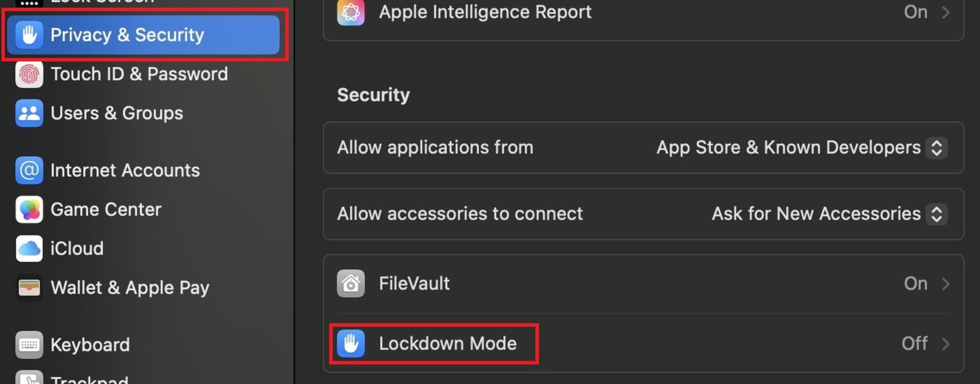Image resolution: width=980 pixels, height=384 pixels.
Task: Click the Lockdown Mode hand icon
Action: tap(351, 344)
